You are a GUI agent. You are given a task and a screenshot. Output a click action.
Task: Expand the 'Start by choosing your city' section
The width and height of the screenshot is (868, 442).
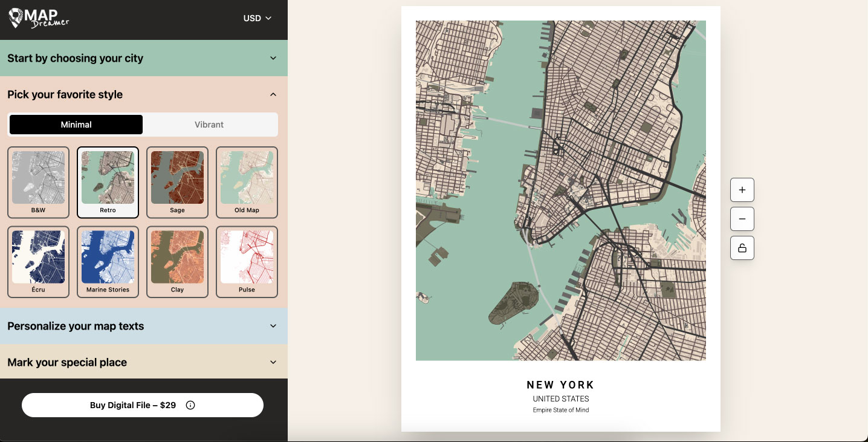(144, 58)
